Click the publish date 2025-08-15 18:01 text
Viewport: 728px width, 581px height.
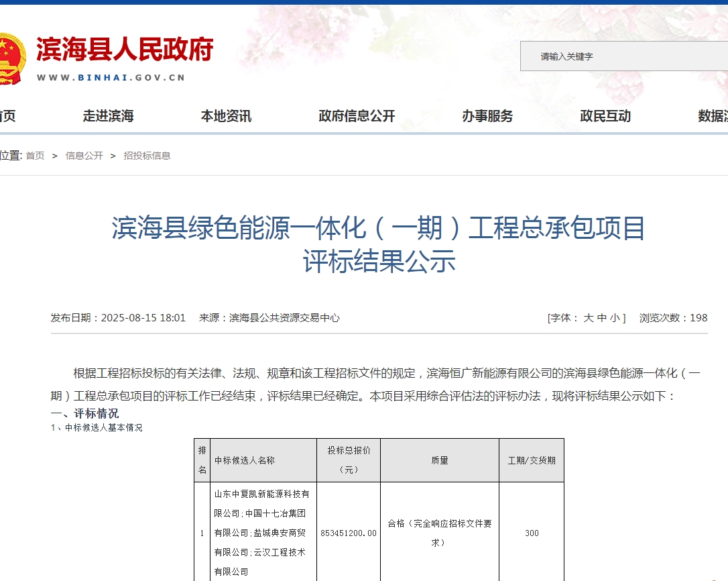143,318
